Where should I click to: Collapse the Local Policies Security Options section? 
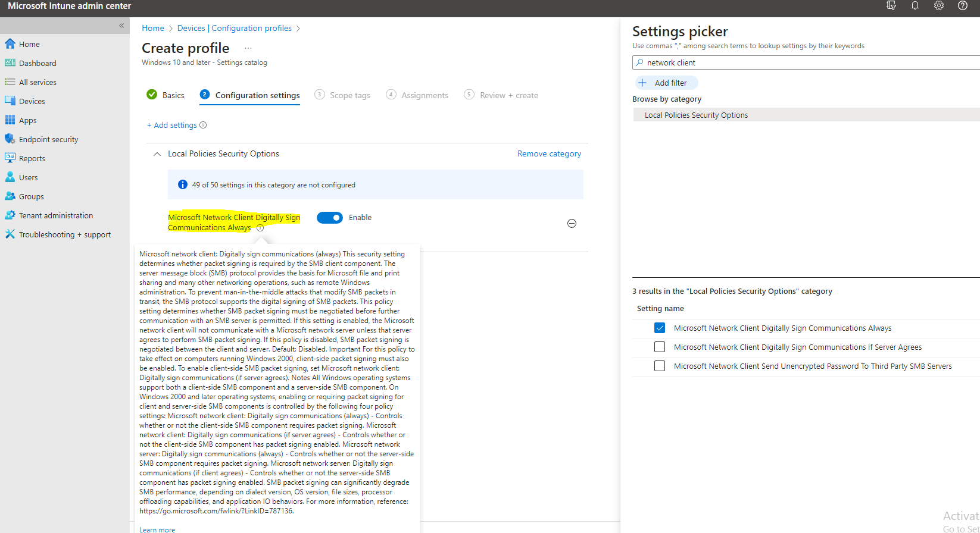[157, 154]
